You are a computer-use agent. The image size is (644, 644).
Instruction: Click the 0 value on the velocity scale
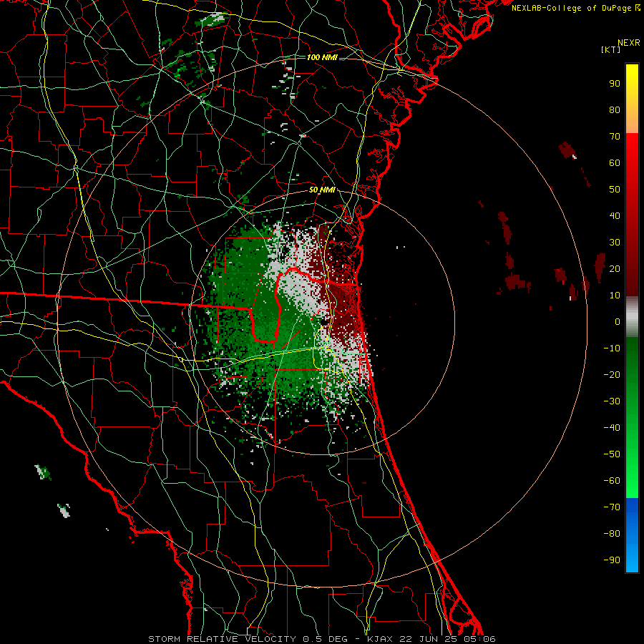pos(618,321)
